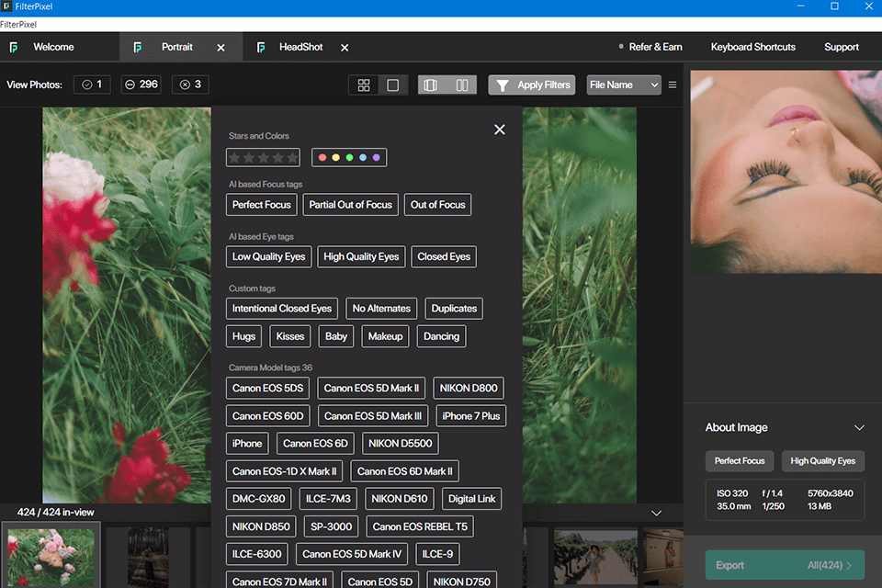Toggle the Perfect Focus filter tag
The width and height of the screenshot is (882, 588).
(262, 205)
